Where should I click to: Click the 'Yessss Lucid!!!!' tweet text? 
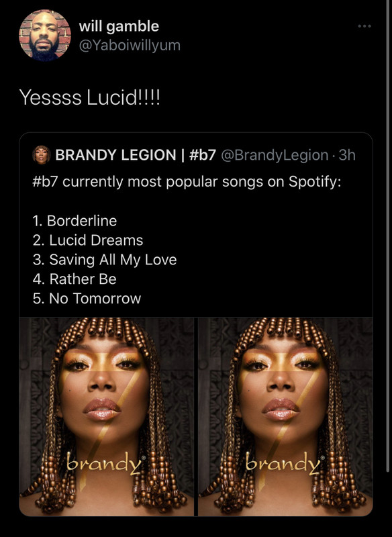click(90, 97)
